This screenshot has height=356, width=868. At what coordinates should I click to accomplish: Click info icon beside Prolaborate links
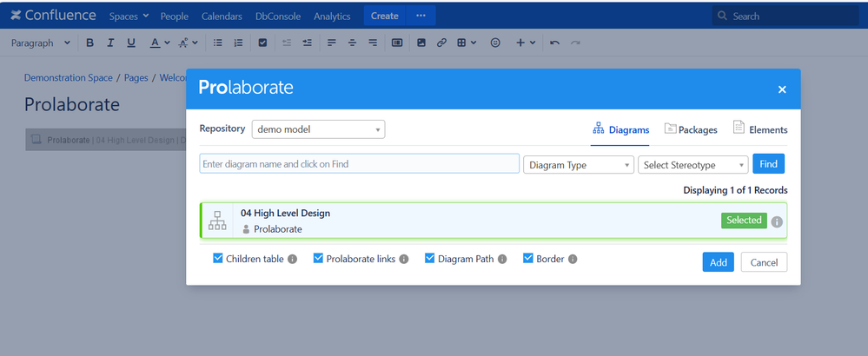(404, 259)
